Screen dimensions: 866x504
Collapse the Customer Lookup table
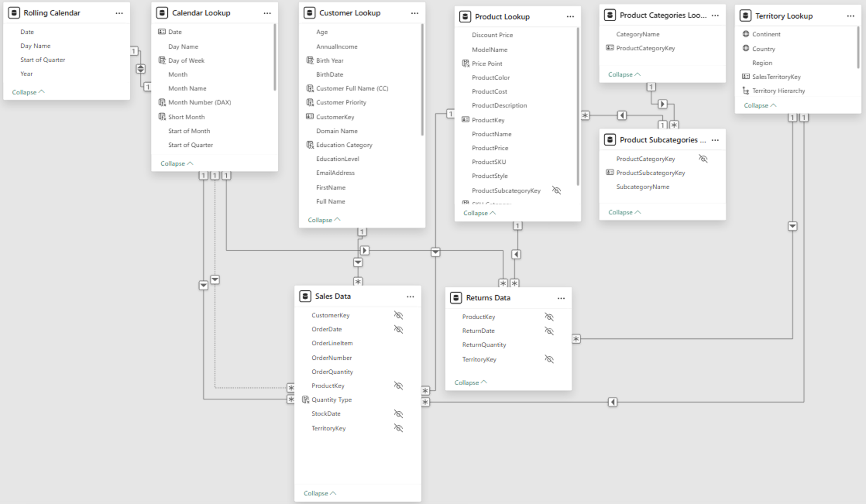click(x=324, y=220)
